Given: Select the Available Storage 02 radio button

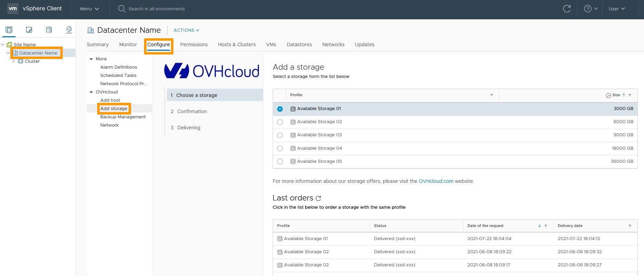Looking at the screenshot, I should pyautogui.click(x=280, y=122).
